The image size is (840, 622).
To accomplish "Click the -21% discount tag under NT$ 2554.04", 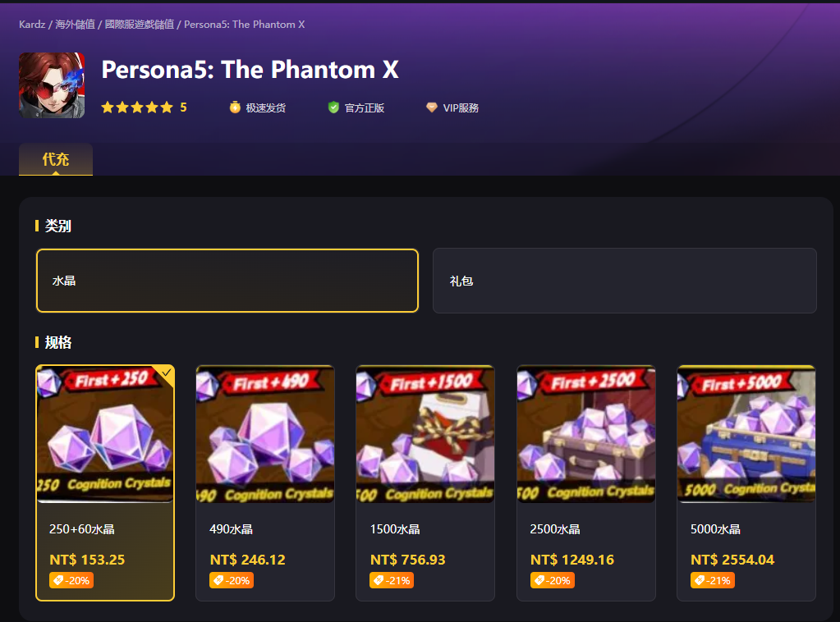I will click(x=712, y=580).
